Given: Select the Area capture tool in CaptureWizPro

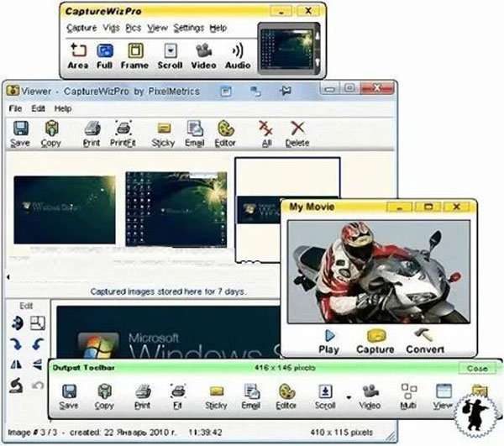Looking at the screenshot, I should click(78, 56).
